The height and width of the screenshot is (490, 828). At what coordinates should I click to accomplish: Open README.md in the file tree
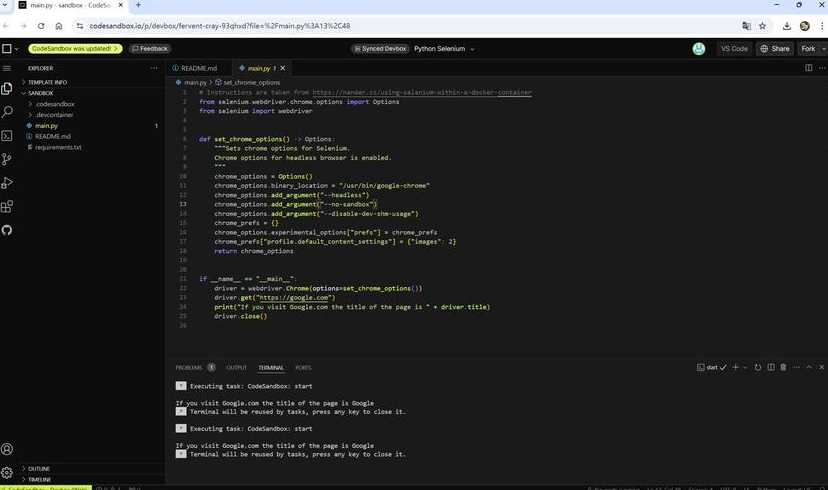pos(53,136)
